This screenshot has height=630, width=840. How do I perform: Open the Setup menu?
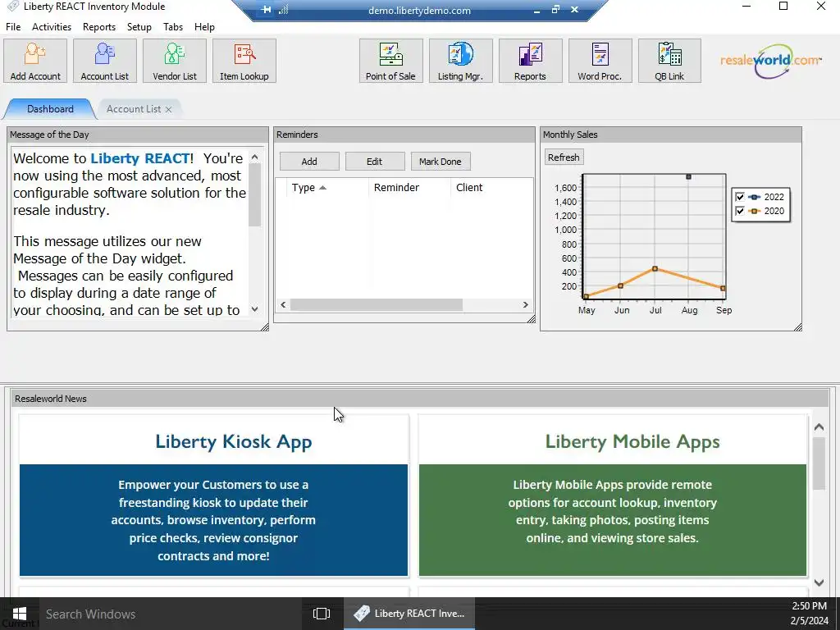coord(139,27)
